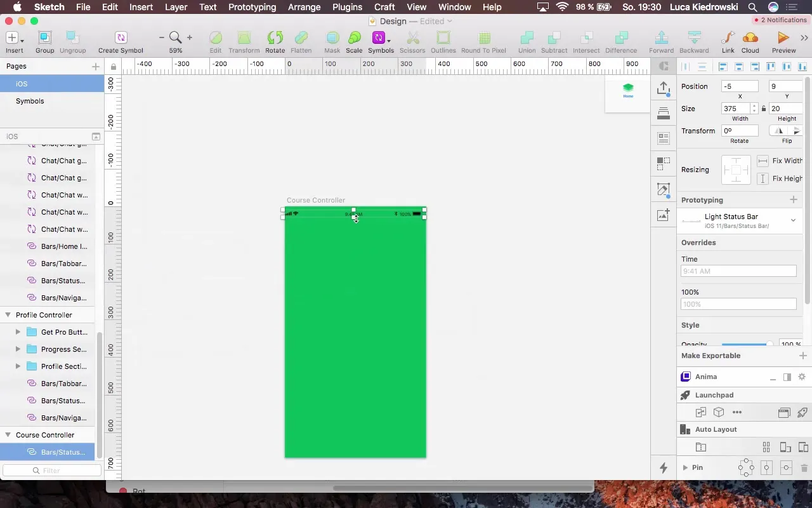
Task: Click the Craft data text icon
Action: click(664, 138)
